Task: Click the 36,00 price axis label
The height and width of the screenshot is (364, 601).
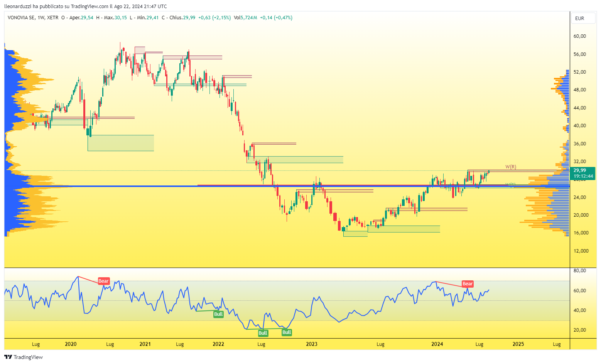Action: coord(580,143)
